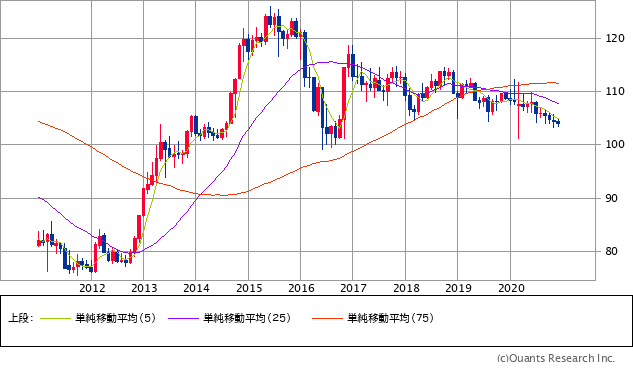Click the 2020 year label on x-axis
This screenshot has width=633, height=372.
511,288
